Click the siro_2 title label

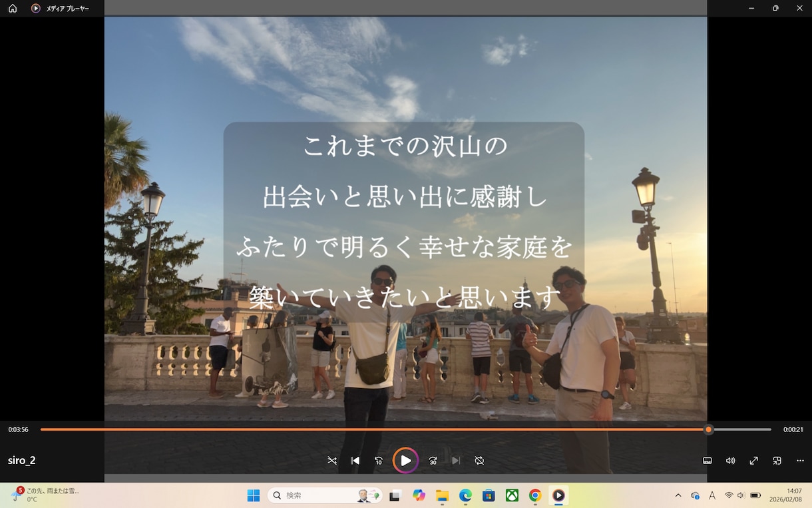[22, 461]
